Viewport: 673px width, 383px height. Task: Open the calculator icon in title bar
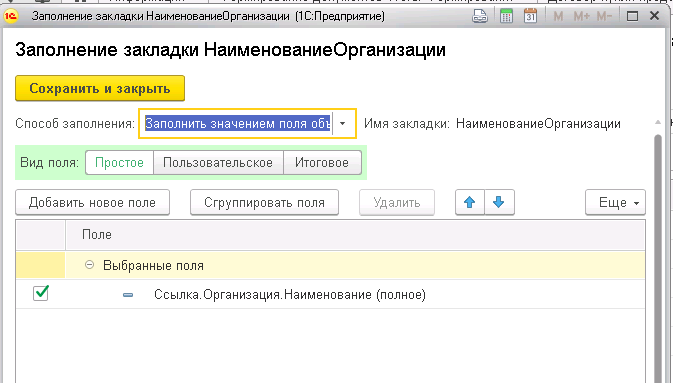point(506,16)
